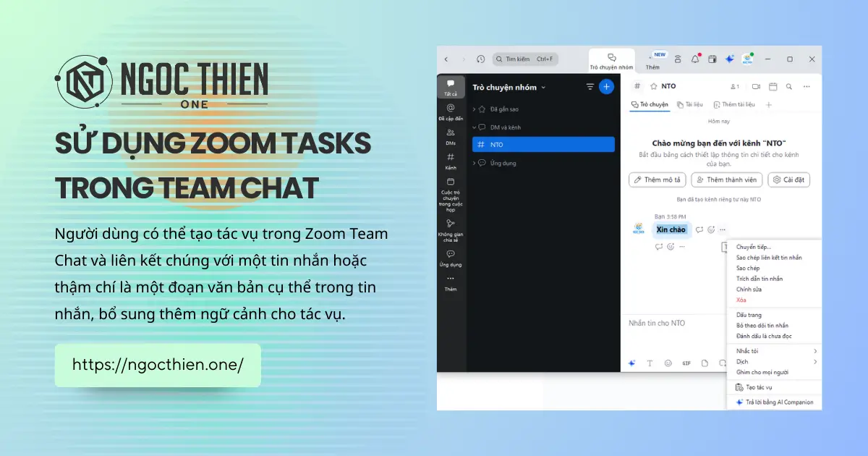Click the filter icon in chat list
This screenshot has height=456, width=868.
(590, 87)
